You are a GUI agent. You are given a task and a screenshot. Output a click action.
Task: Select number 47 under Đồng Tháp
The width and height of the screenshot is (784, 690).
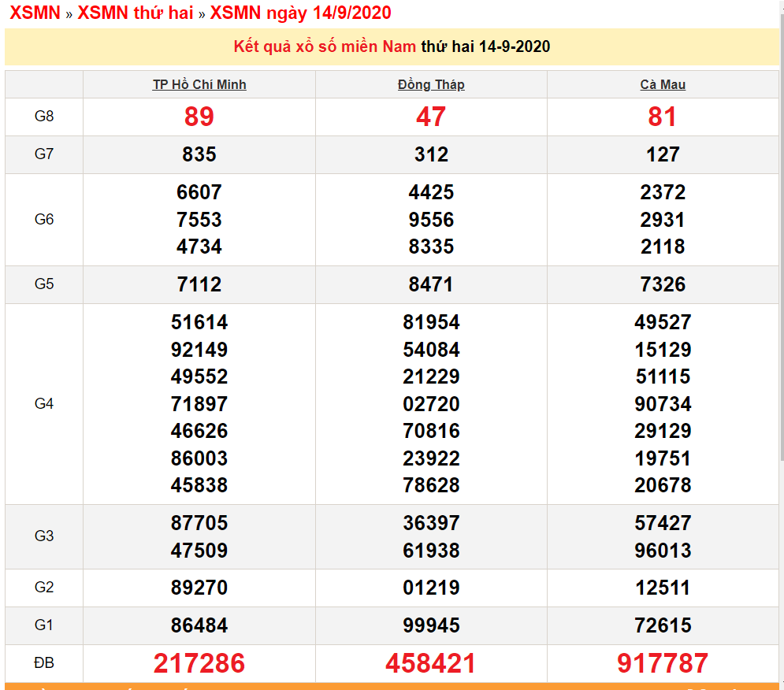tap(431, 117)
